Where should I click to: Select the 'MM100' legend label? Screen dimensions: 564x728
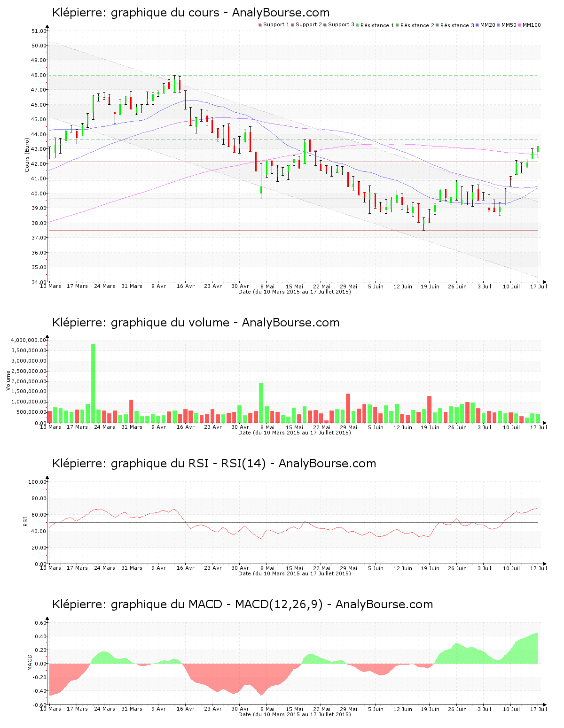coord(532,25)
